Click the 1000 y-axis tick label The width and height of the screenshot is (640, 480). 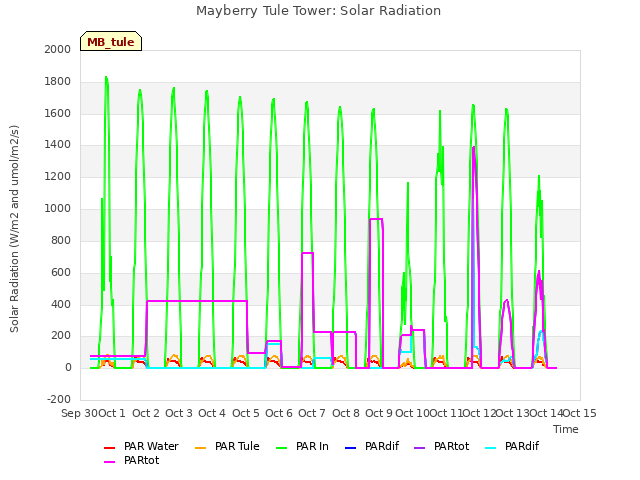58,209
